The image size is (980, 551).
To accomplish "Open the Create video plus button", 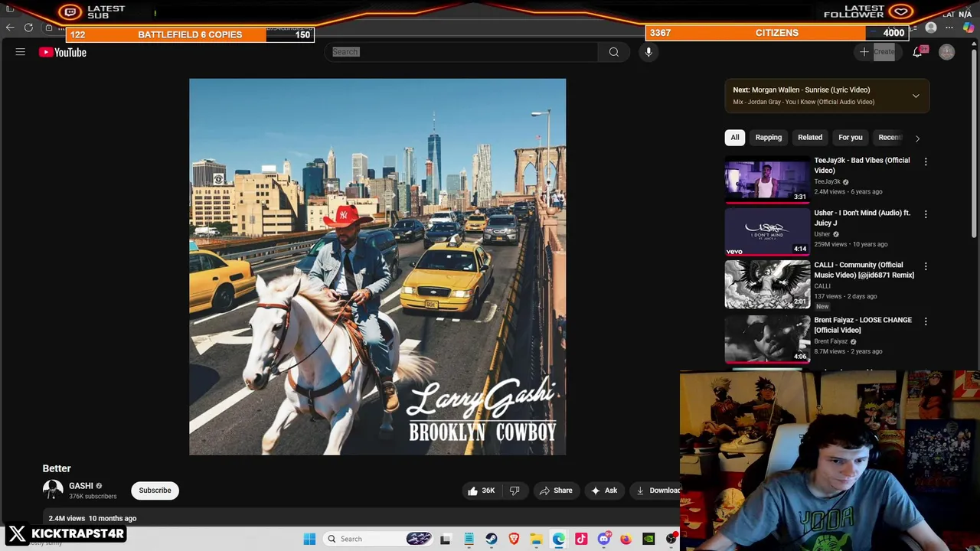I will [x=877, y=52].
